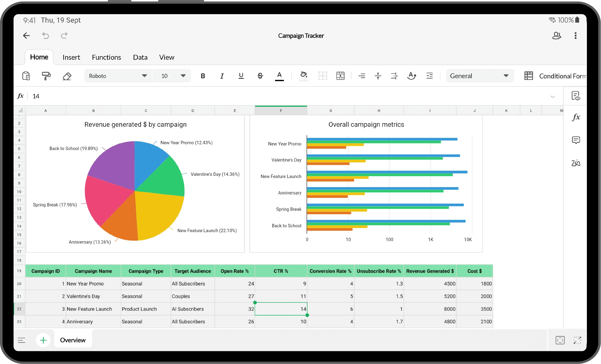Open the fill color paint bucket
Screen dimensions: 601x364
point(304,76)
